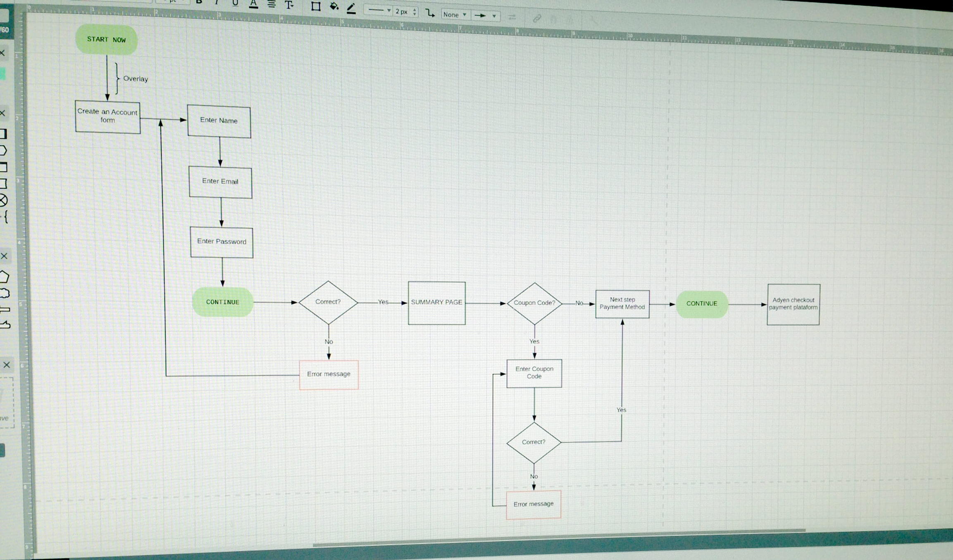Select the SUMMARY PAGE box

(x=437, y=303)
